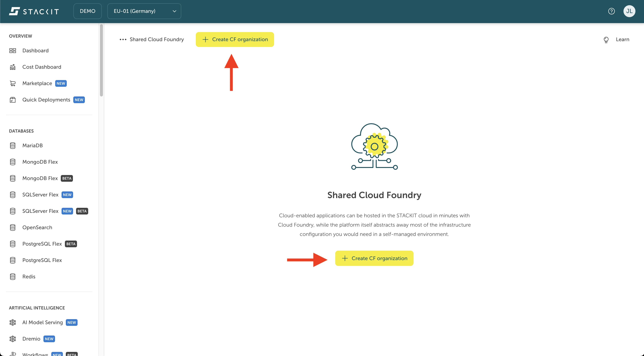The image size is (644, 356).
Task: Open the ellipsis menu beside Shared Cloud Foundry
Action: (x=123, y=39)
